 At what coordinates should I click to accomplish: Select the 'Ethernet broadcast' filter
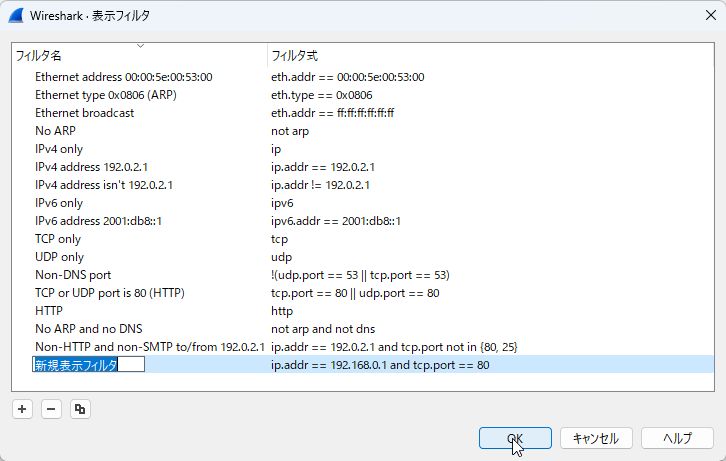point(84,113)
